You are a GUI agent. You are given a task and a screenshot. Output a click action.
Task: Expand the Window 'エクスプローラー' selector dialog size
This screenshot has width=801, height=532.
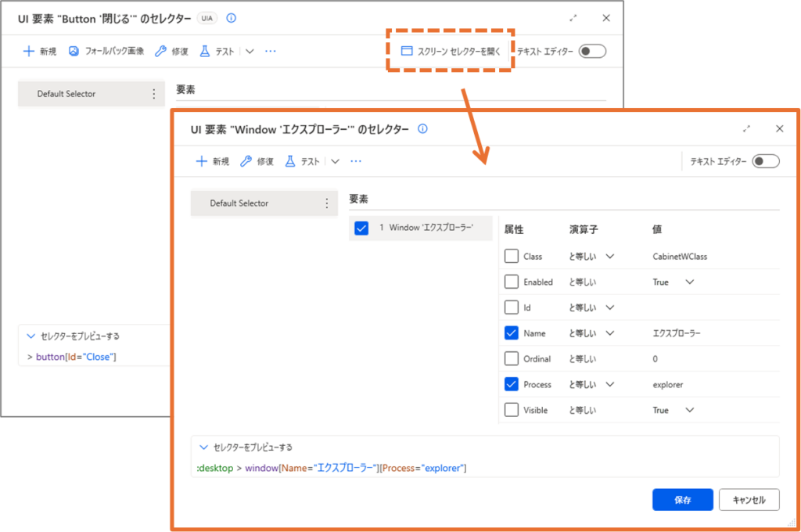coord(746,129)
